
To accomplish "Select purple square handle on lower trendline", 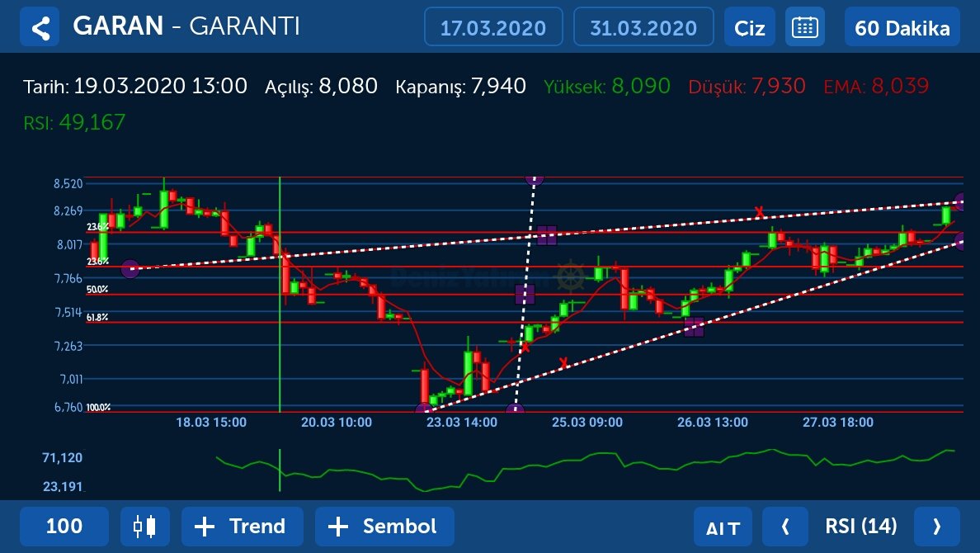I will coord(694,327).
